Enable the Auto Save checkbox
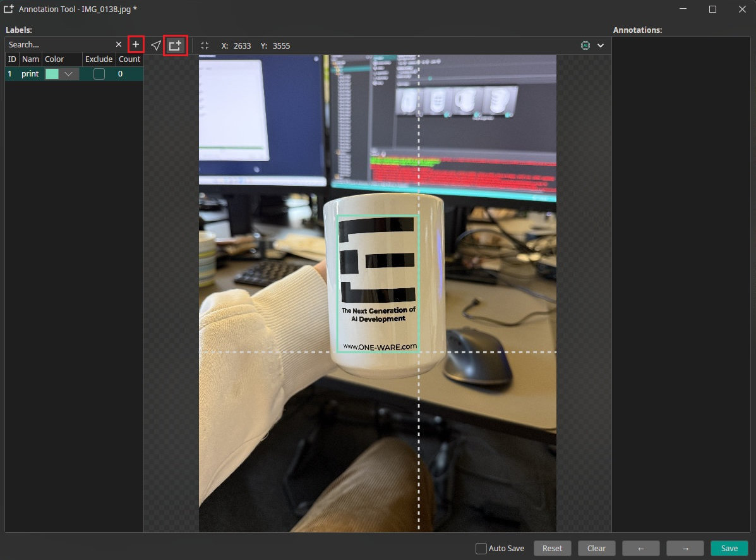 [x=481, y=548]
